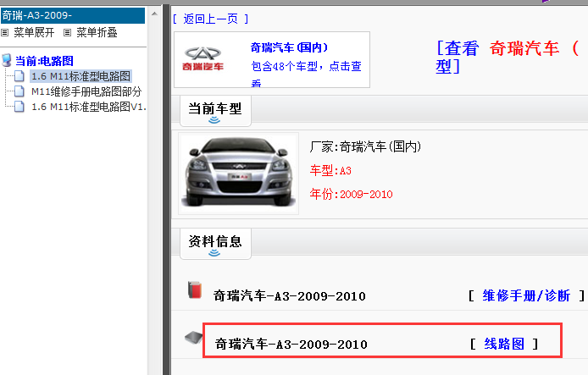Click 奇瑞汽车-A3-2009-2010 in 维修手册 row
Viewport: 588px width, 375px height.
[x=290, y=296]
